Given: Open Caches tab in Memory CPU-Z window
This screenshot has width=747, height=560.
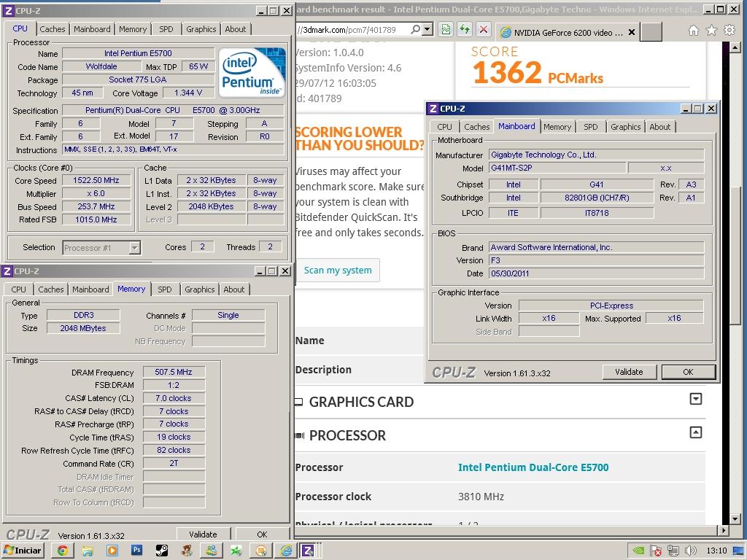Looking at the screenshot, I should (51, 289).
